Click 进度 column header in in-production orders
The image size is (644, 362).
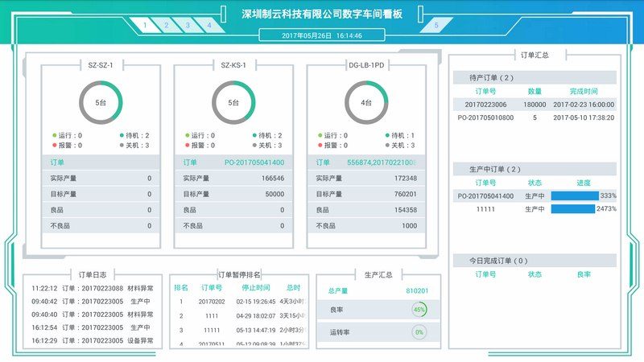pyautogui.click(x=584, y=183)
